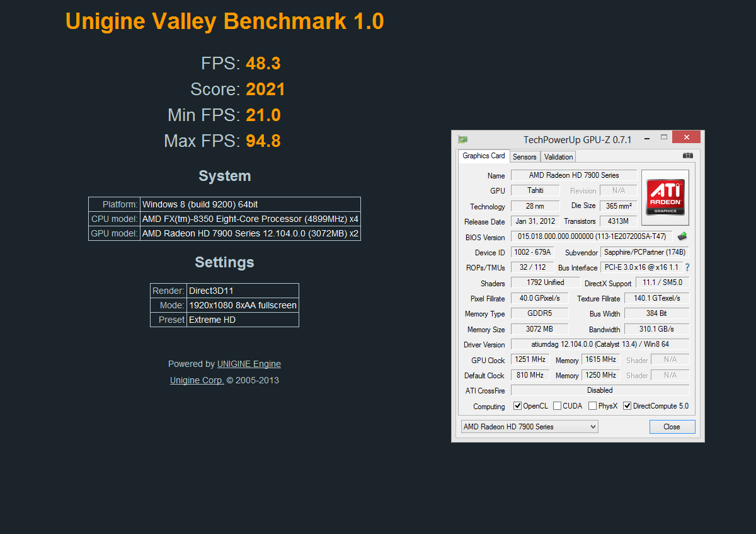Open the UNIGINE Engine link

[249, 364]
